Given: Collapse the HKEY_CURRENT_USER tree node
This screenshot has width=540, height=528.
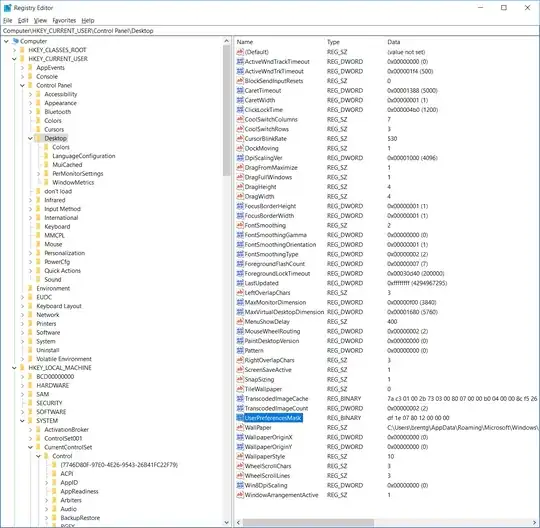Looking at the screenshot, I should pos(14,59).
